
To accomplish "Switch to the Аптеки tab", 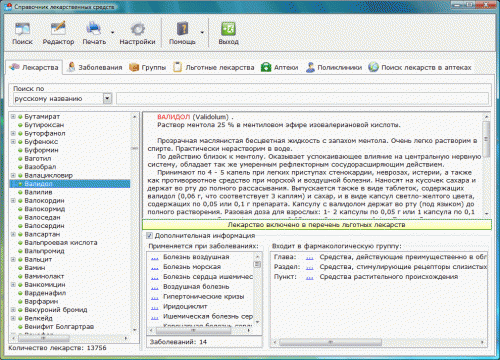I will click(279, 67).
